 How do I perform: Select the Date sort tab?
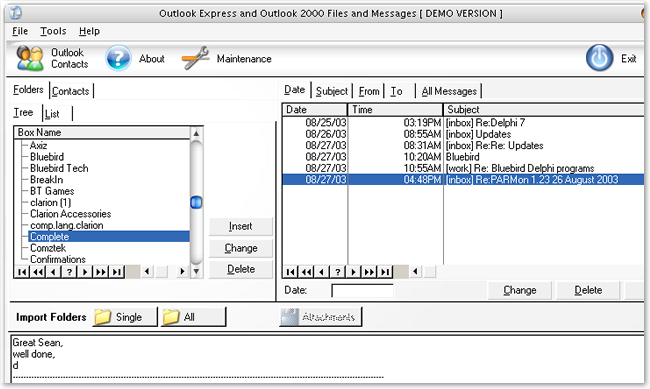[295, 90]
